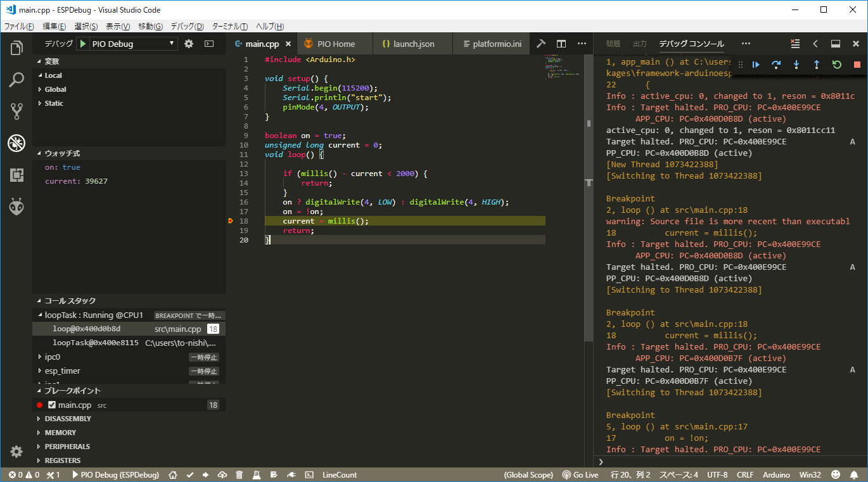Disable the main.cpp breakpoint checkbox
The image size is (868, 482).
point(51,405)
